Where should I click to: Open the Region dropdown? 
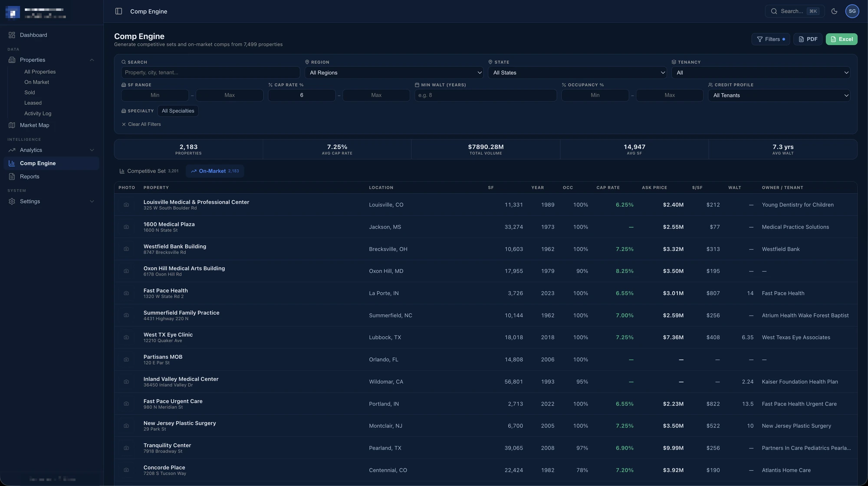click(394, 72)
